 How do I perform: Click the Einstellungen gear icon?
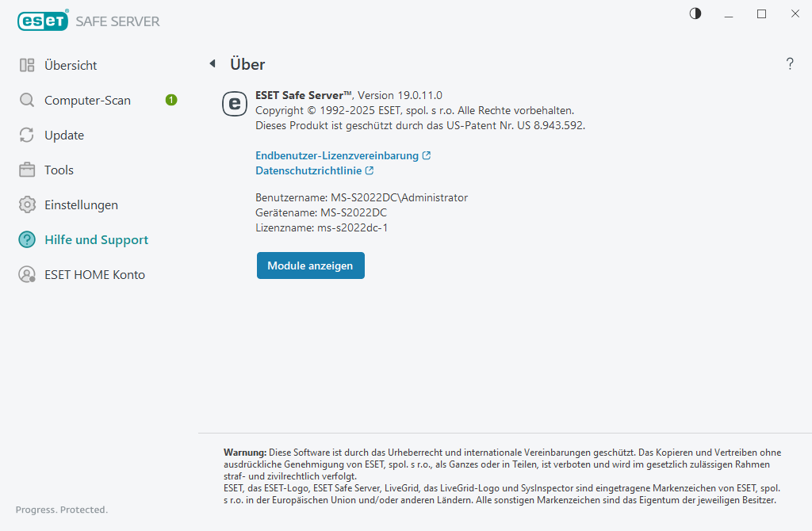click(26, 204)
